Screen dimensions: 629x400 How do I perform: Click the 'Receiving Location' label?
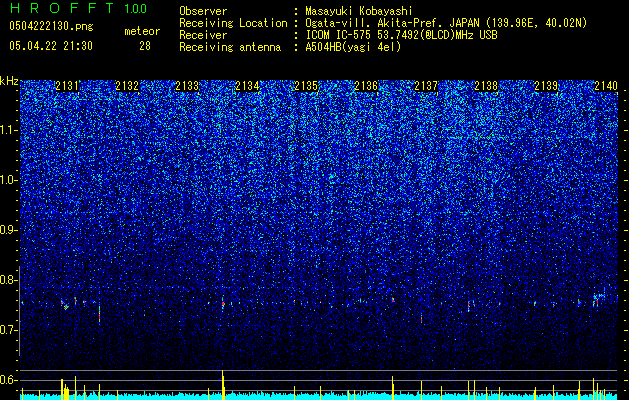pyautogui.click(x=233, y=23)
